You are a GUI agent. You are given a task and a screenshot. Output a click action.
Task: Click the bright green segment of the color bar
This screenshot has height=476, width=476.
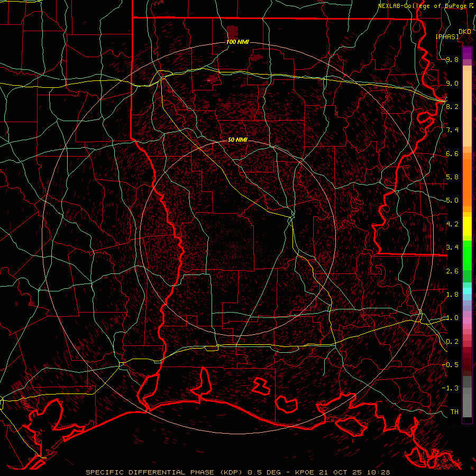click(467, 255)
